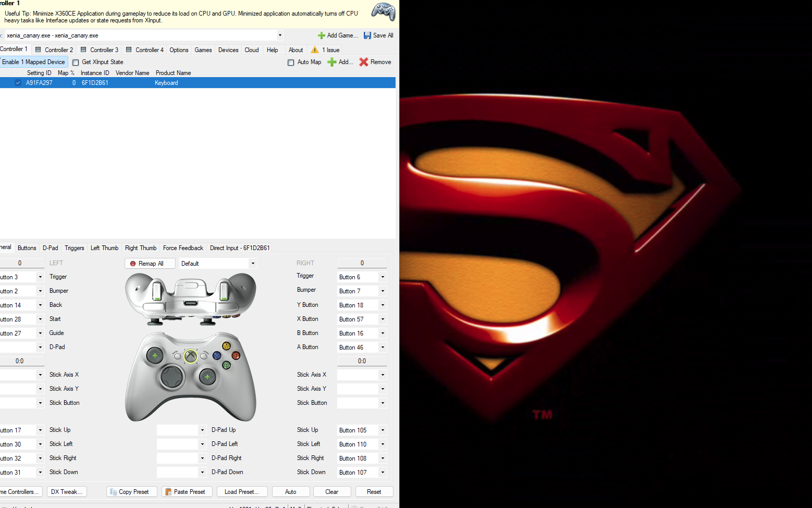Open the Force Feedback tab

click(x=183, y=248)
